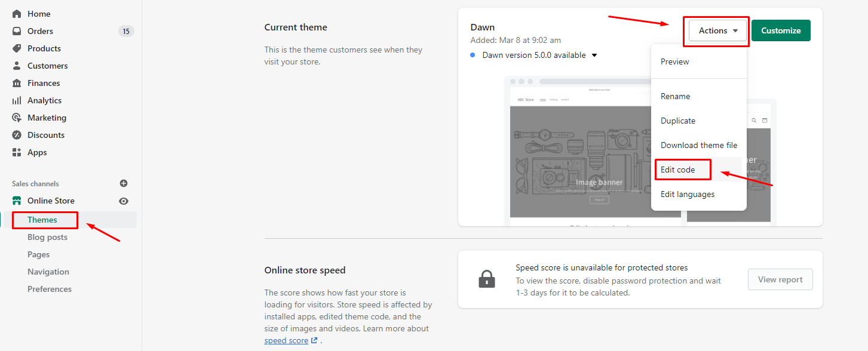868x351 pixels.
Task: Navigate to Customers section
Action: pyautogui.click(x=48, y=66)
